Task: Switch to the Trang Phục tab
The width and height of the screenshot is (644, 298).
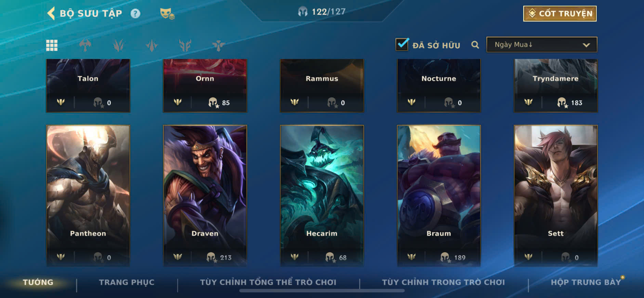Action: pos(127,282)
